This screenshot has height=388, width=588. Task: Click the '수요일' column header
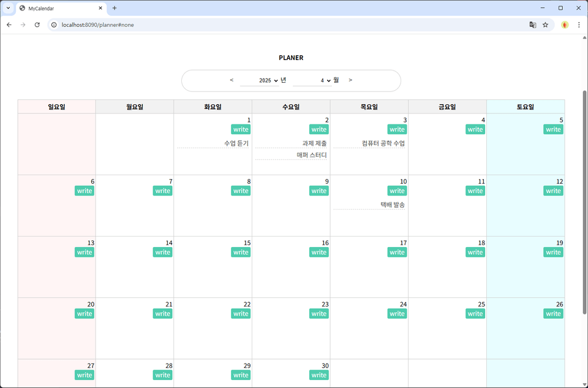291,107
